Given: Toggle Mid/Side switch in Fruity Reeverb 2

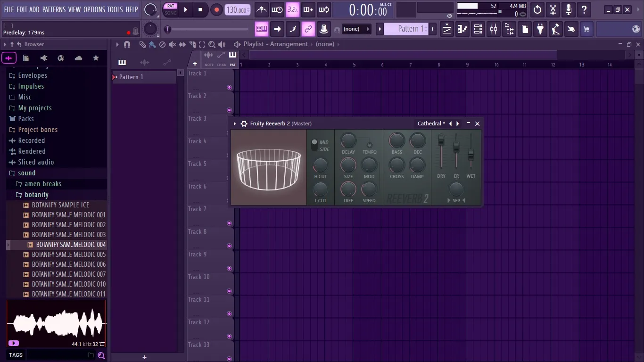Looking at the screenshot, I should pyautogui.click(x=314, y=145).
